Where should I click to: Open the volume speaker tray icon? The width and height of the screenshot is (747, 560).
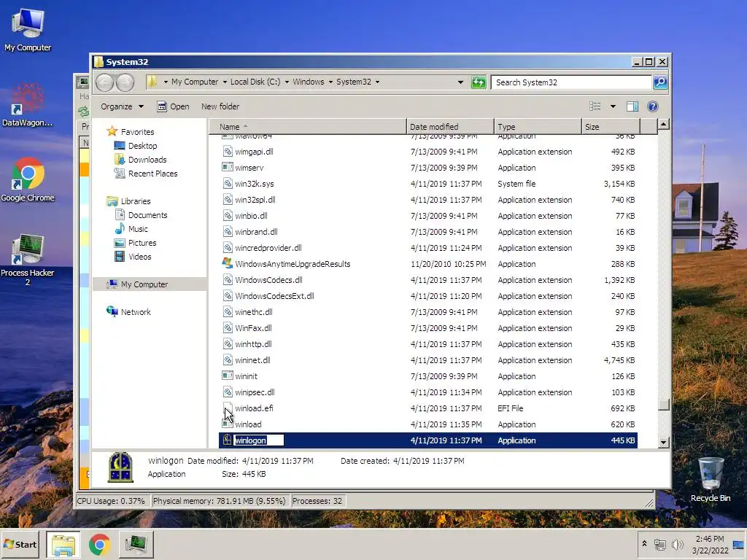tap(677, 544)
